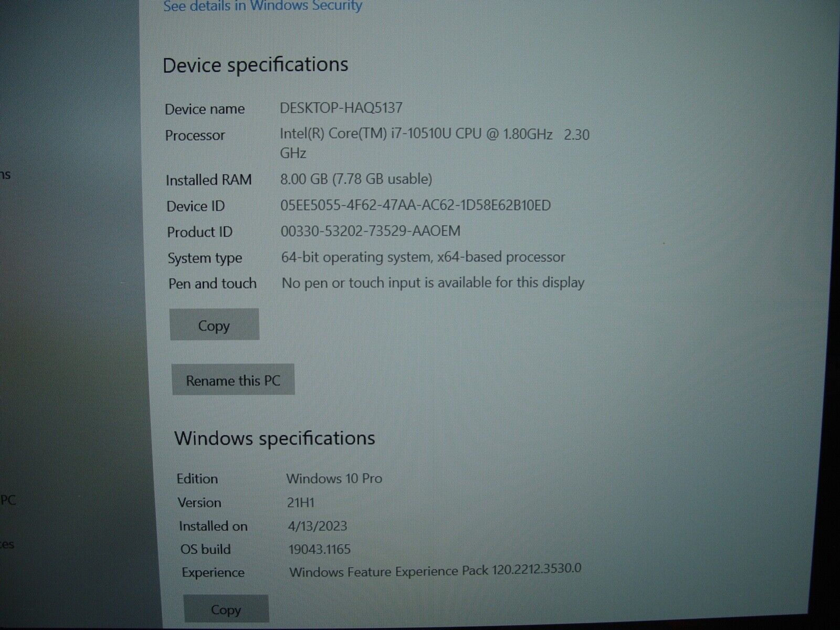The height and width of the screenshot is (630, 840).
Task: Click Processor label
Action: pos(195,135)
